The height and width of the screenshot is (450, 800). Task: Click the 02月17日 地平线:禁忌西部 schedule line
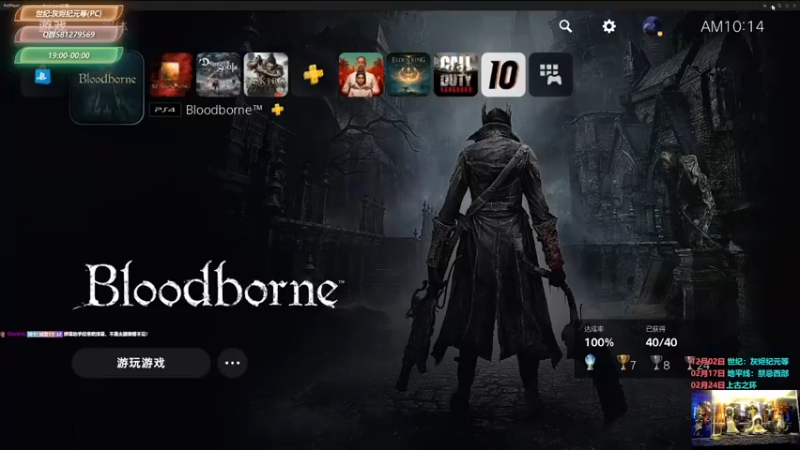739,373
